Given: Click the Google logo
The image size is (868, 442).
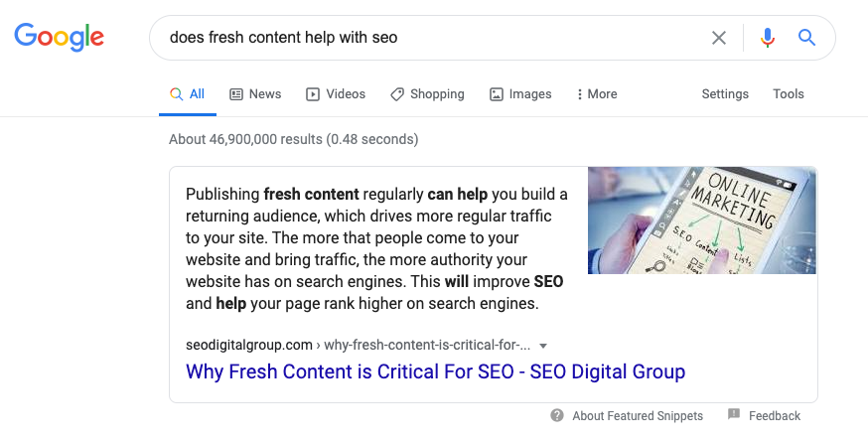Looking at the screenshot, I should pyautogui.click(x=59, y=38).
